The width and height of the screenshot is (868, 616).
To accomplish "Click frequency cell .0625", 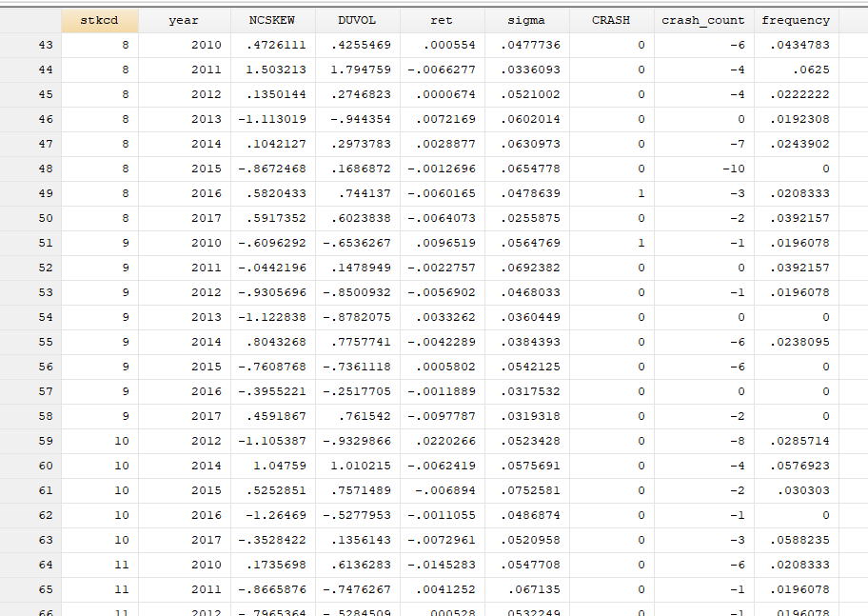I will (796, 70).
